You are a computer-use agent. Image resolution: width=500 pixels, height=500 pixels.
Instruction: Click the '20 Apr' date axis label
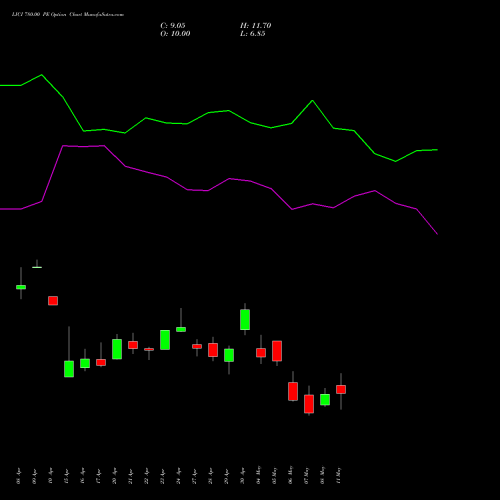click(114, 476)
